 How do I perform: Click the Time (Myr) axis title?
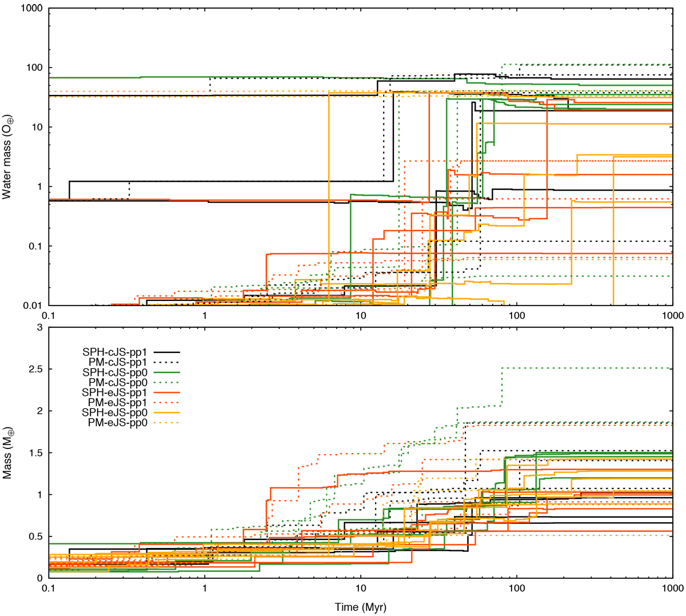(361, 607)
